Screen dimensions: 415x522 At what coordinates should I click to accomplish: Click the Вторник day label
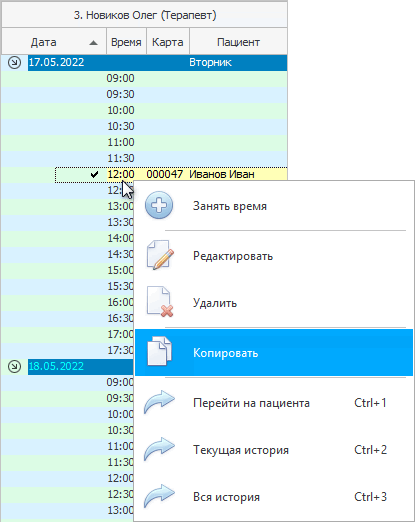click(x=210, y=62)
